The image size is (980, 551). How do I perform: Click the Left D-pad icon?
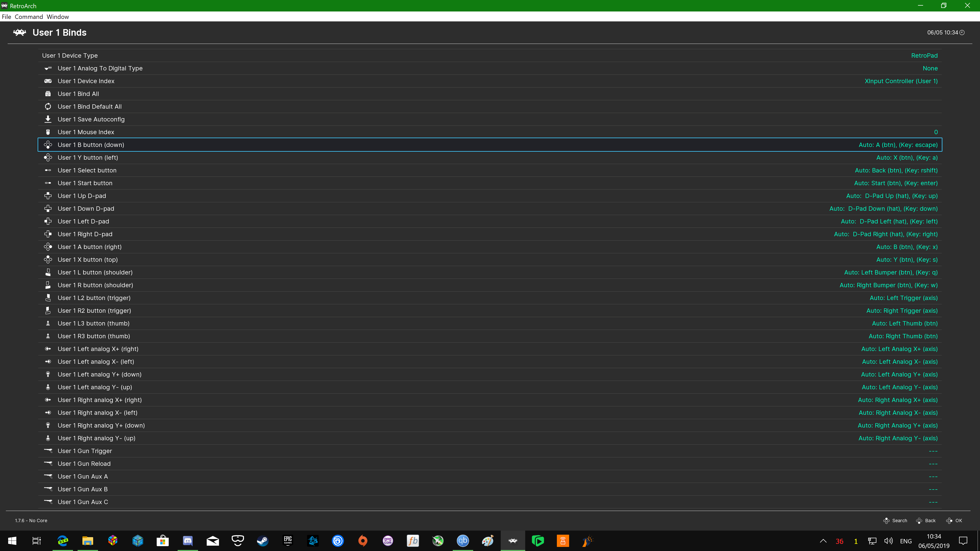(48, 221)
